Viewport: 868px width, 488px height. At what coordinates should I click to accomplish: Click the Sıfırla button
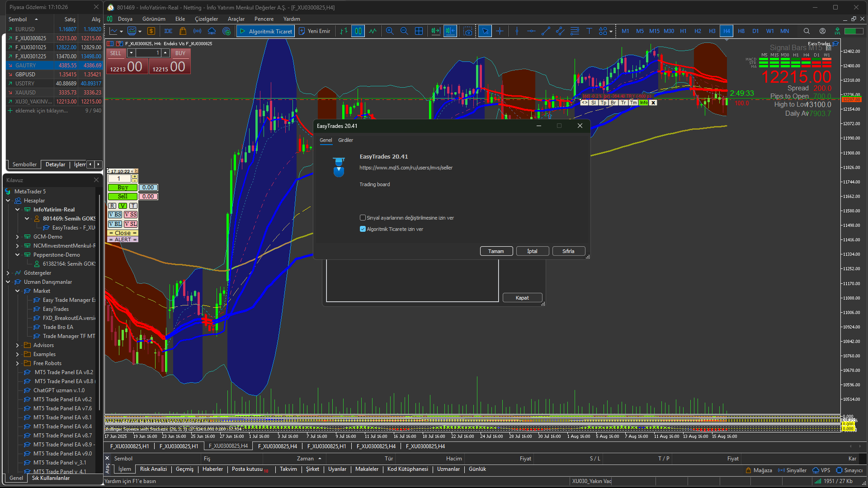[568, 251]
